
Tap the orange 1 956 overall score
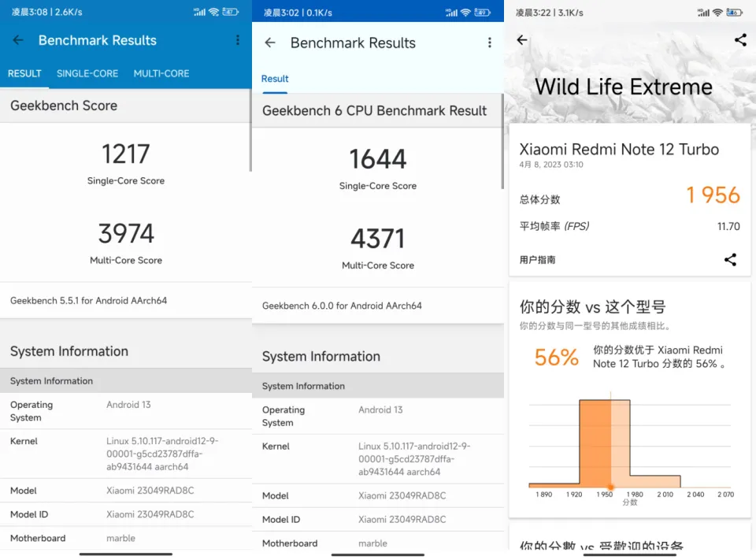713,195
